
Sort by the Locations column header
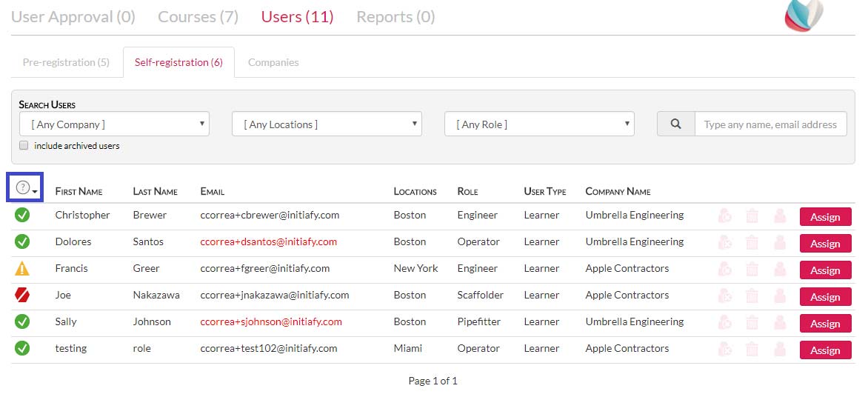415,192
